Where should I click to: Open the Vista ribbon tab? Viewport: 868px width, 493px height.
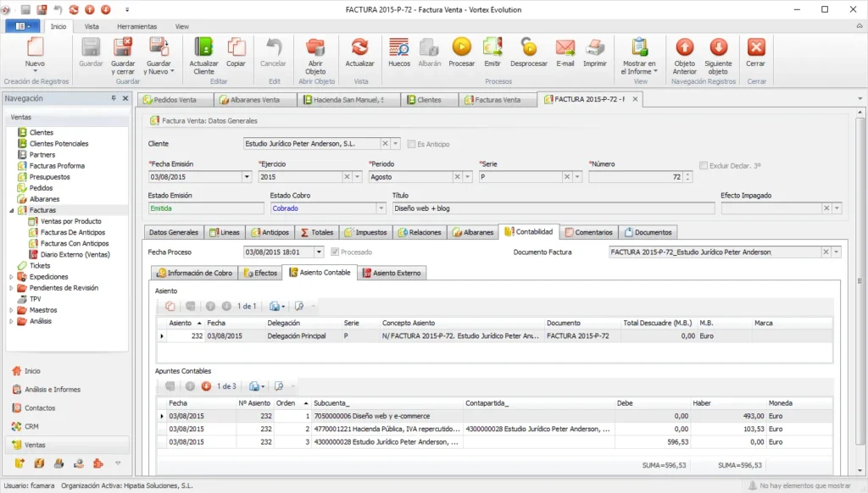(92, 26)
